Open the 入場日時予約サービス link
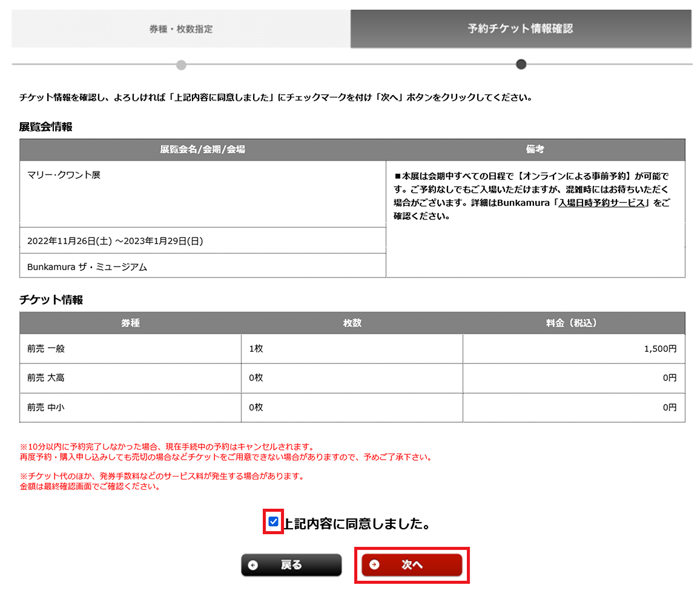This screenshot has width=700, height=605. (601, 203)
